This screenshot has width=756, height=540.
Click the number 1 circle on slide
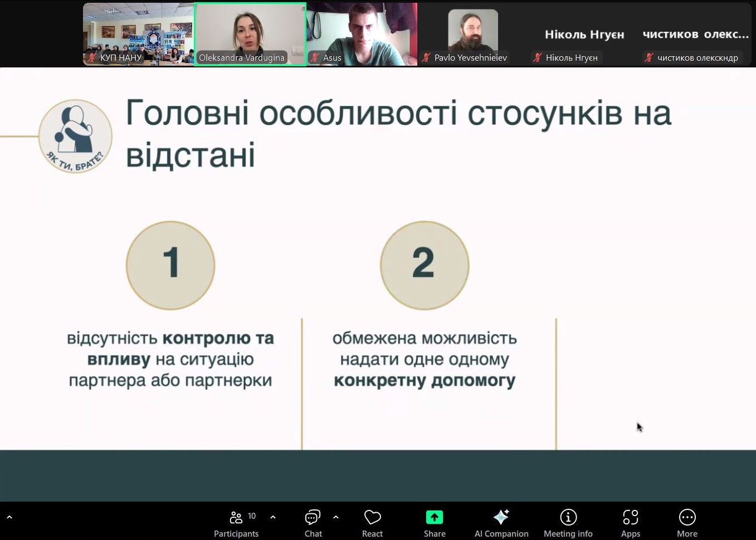pyautogui.click(x=170, y=265)
